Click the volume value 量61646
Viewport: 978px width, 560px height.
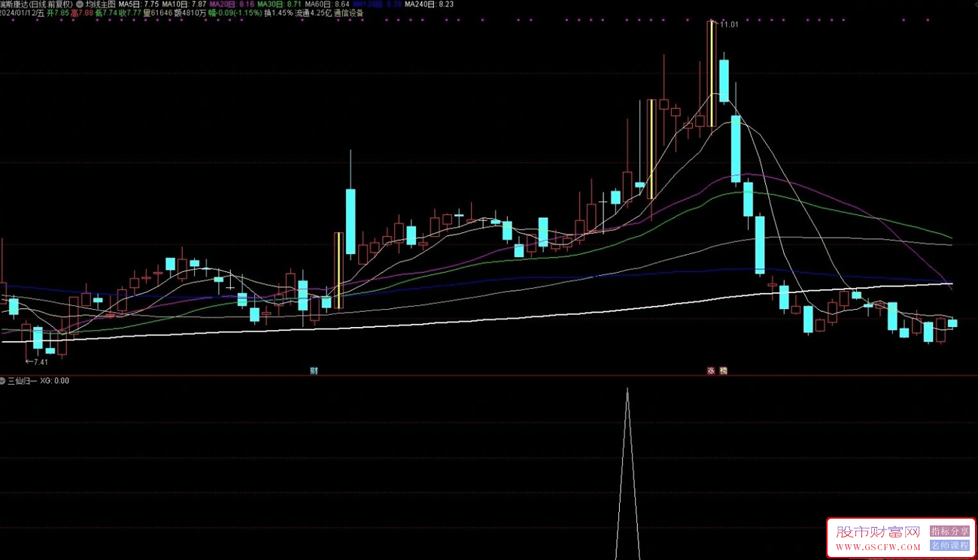(x=157, y=13)
